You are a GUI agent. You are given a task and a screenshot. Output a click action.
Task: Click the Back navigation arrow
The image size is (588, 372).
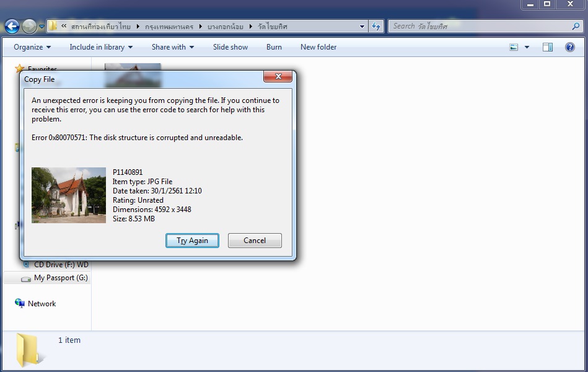12,26
